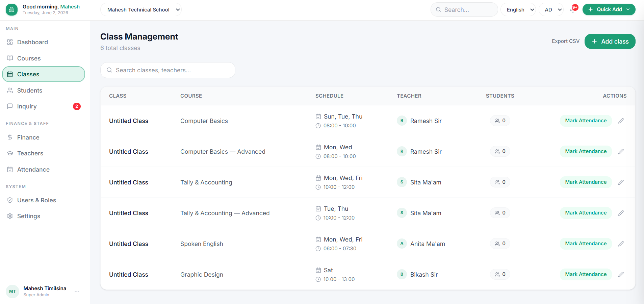Click the MT user avatar

pos(12,291)
